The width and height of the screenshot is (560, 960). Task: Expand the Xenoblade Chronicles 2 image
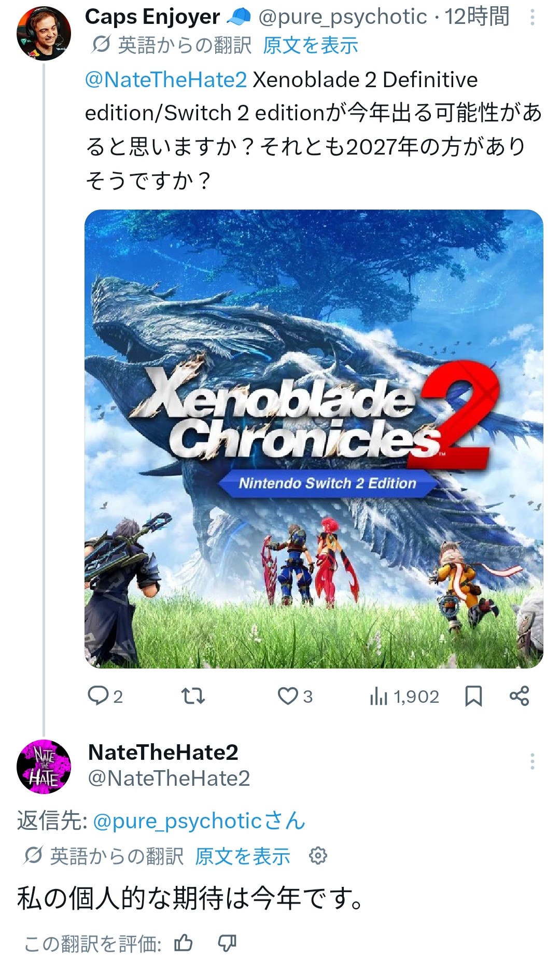314,439
